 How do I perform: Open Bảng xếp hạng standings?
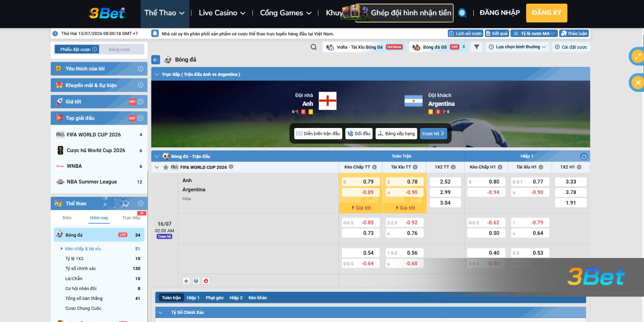coord(396,134)
